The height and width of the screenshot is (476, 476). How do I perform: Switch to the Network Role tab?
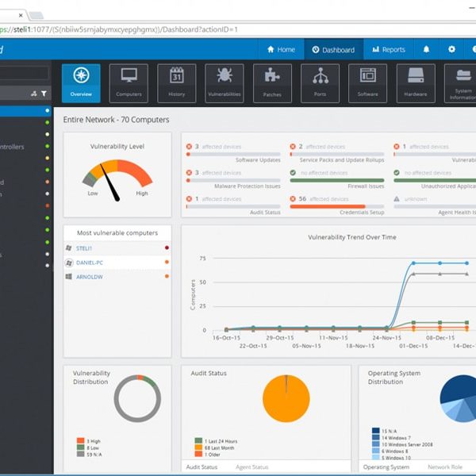[x=445, y=467]
